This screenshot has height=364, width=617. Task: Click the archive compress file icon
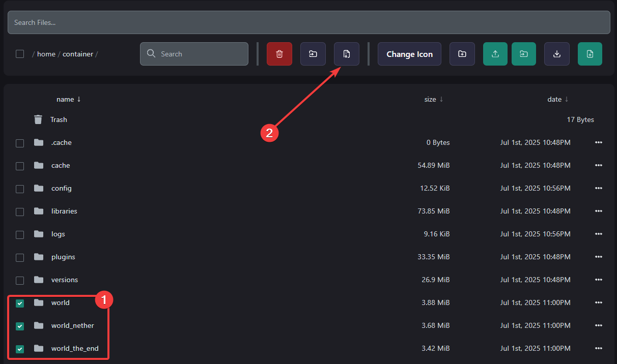coord(347,54)
